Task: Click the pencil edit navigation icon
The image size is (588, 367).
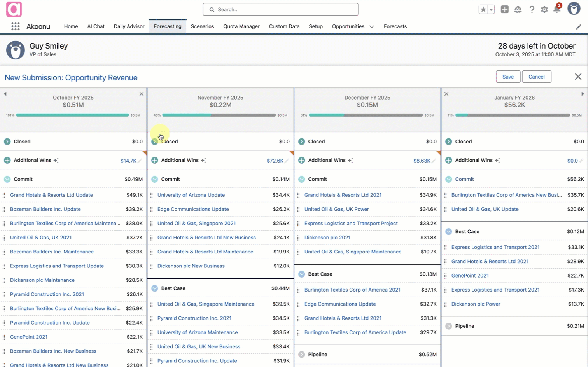Action: [579, 27]
